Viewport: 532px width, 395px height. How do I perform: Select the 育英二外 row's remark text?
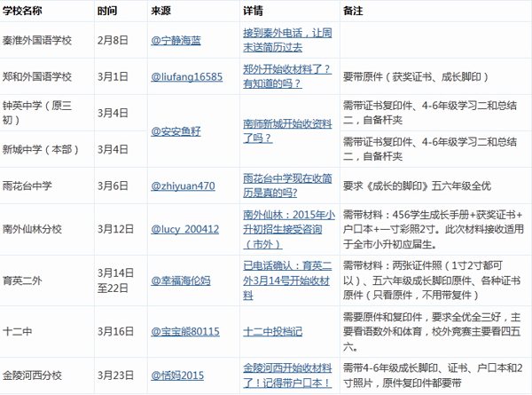click(432, 280)
